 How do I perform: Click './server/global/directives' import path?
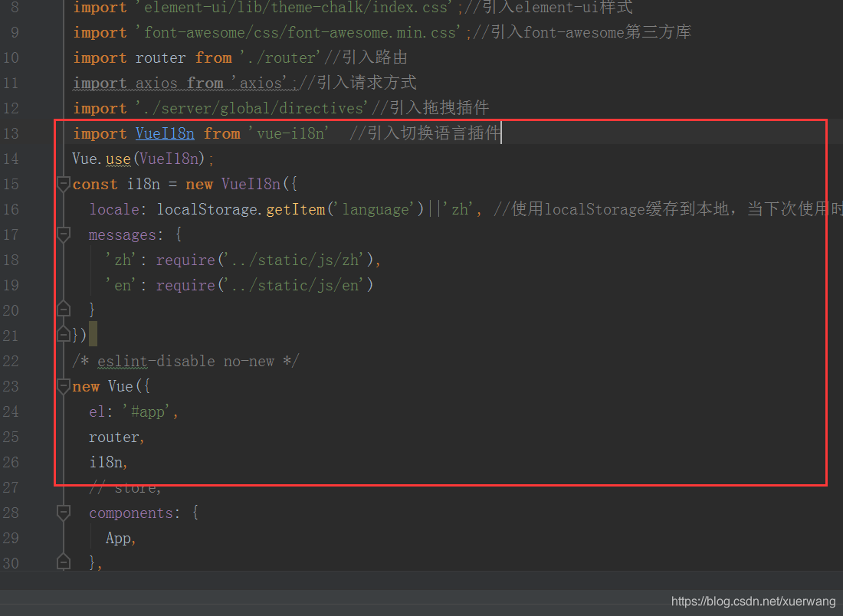point(251,108)
